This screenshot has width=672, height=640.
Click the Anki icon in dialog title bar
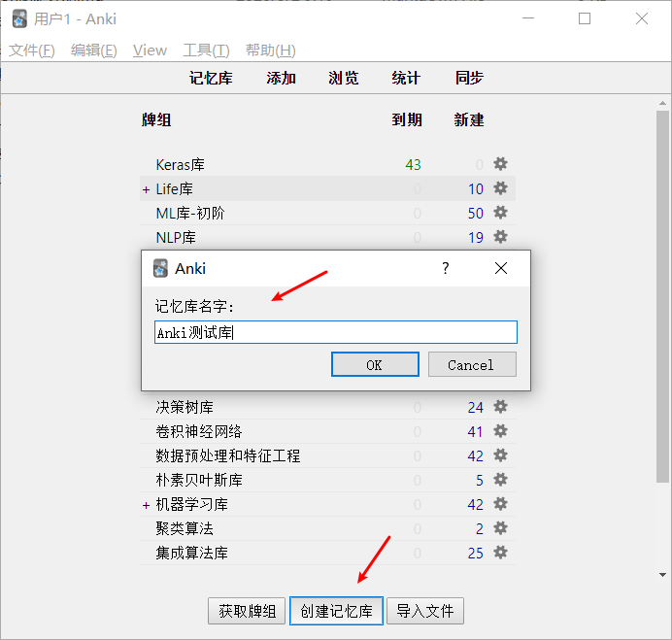(160, 268)
